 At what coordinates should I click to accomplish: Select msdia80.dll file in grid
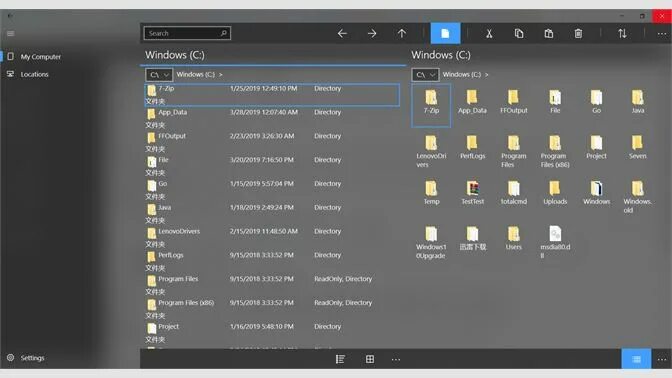click(x=555, y=243)
